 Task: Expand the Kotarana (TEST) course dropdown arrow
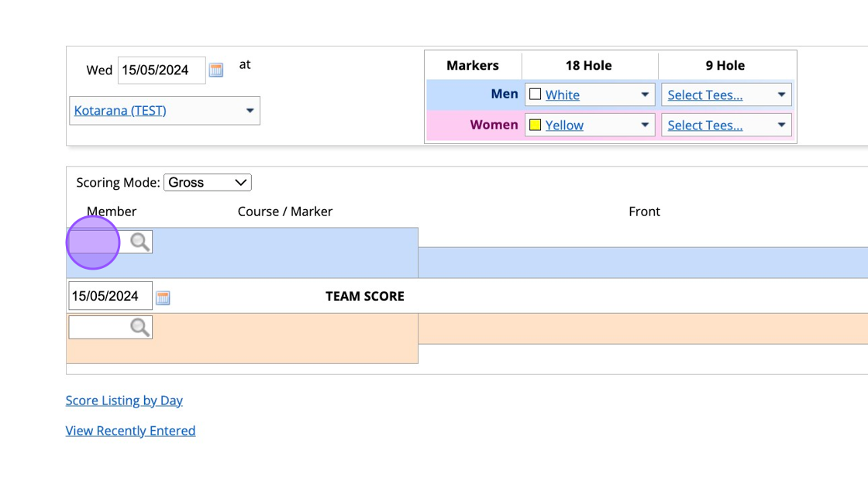pos(250,111)
